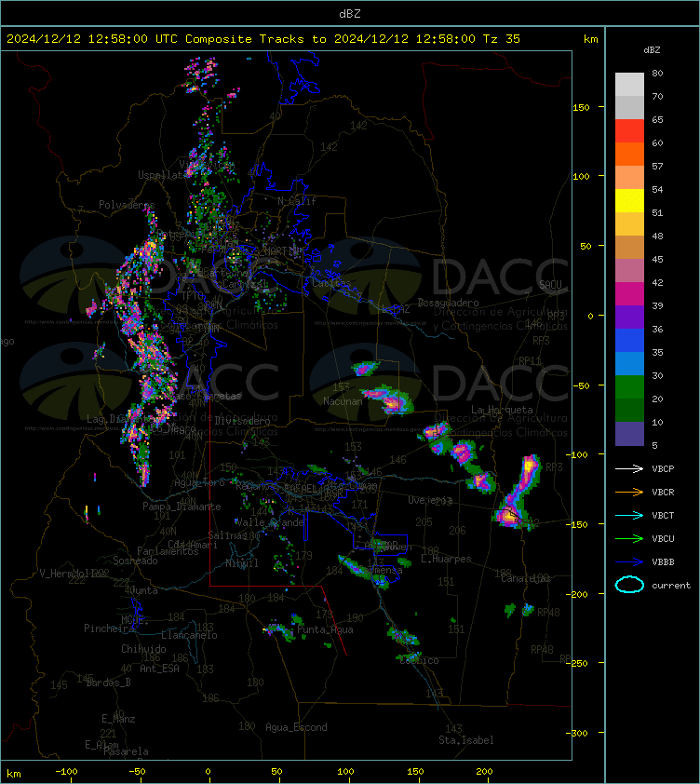Click the SACU map label
This screenshot has width=700, height=784.
coord(550,285)
